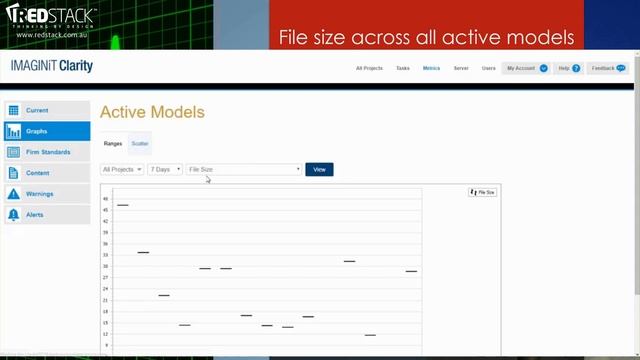Click the www.redstack.com.au text
Viewport: 640px width, 360px height.
(52, 36)
